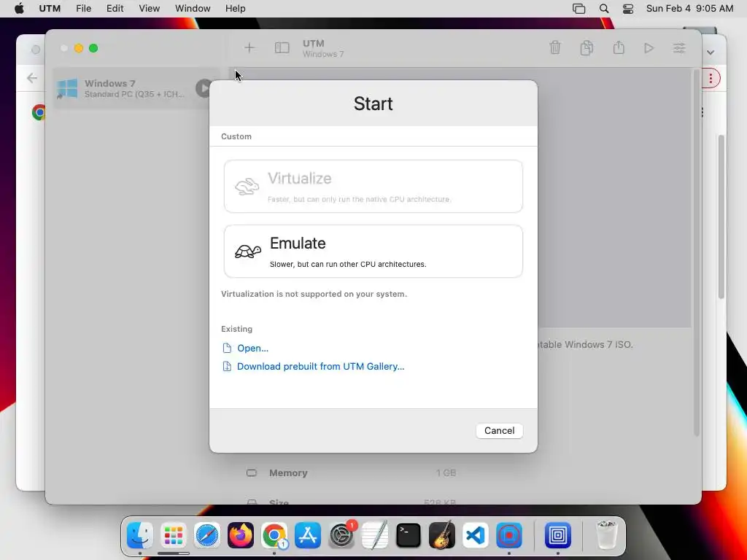This screenshot has width=747, height=560.
Task: Open Firefox from the Dock
Action: coord(241,535)
